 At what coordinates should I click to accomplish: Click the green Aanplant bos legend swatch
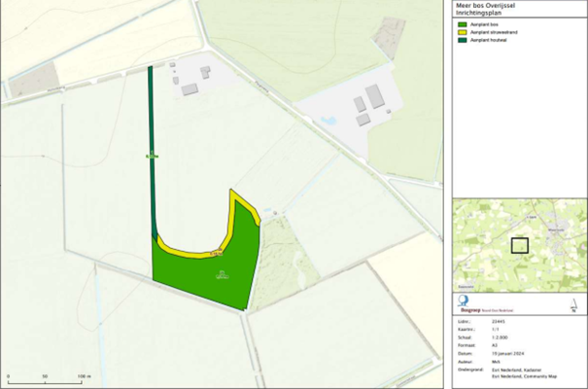(x=463, y=24)
